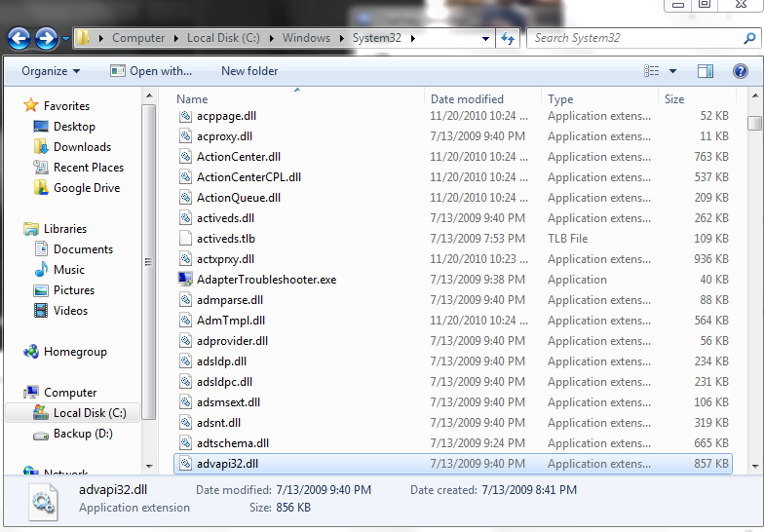Viewport: 764px width, 532px height.
Task: Click the folder icon in address bar
Action: (84, 37)
